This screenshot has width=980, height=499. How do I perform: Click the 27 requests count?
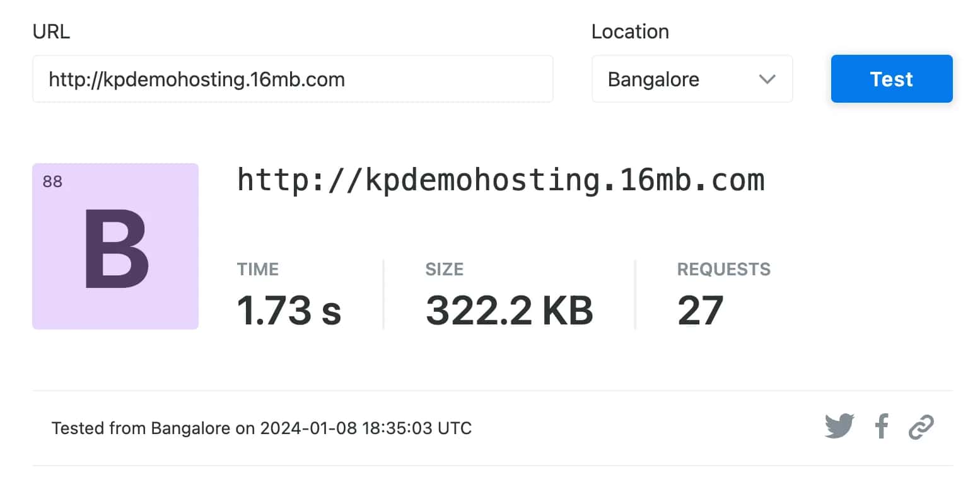pos(700,311)
